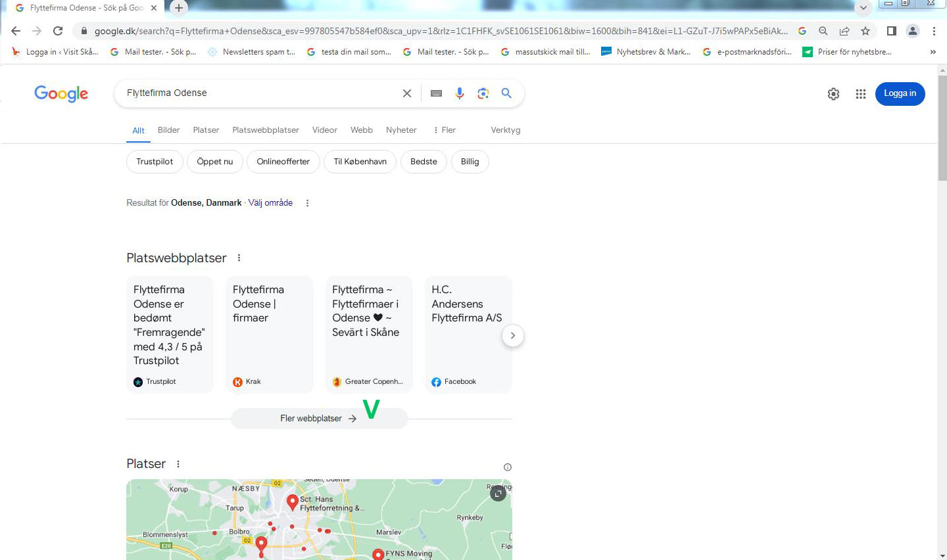This screenshot has height=560, width=947.
Task: Switch to the Nyheter tab
Action: [401, 130]
